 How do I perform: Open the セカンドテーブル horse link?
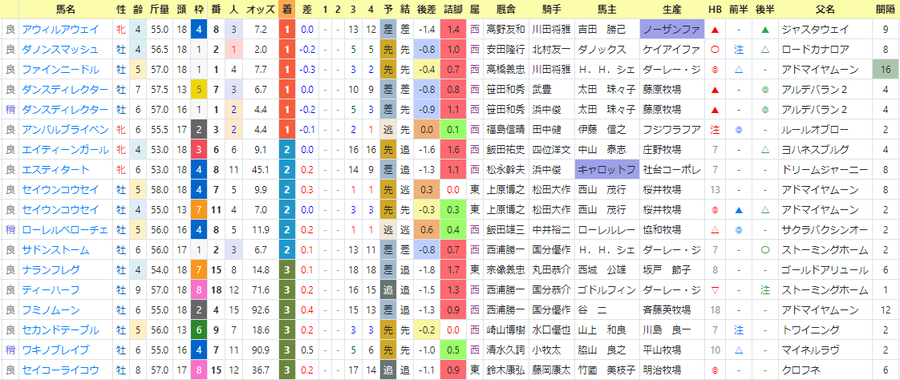[x=60, y=330]
